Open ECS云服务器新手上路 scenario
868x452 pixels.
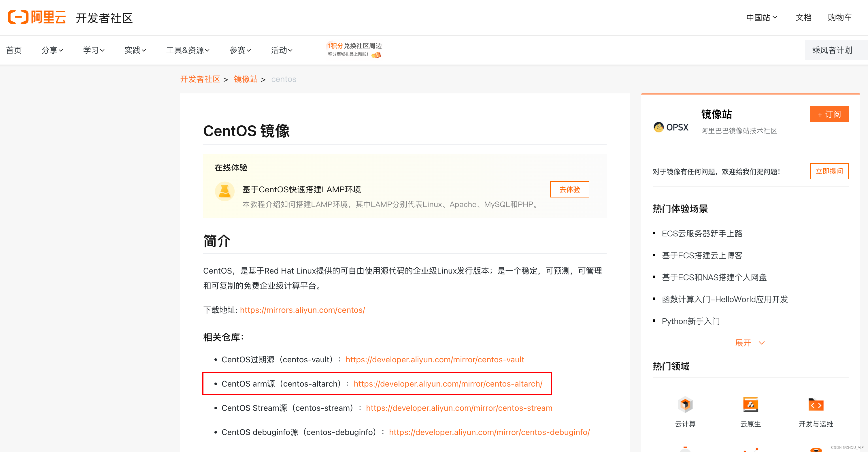click(x=702, y=233)
